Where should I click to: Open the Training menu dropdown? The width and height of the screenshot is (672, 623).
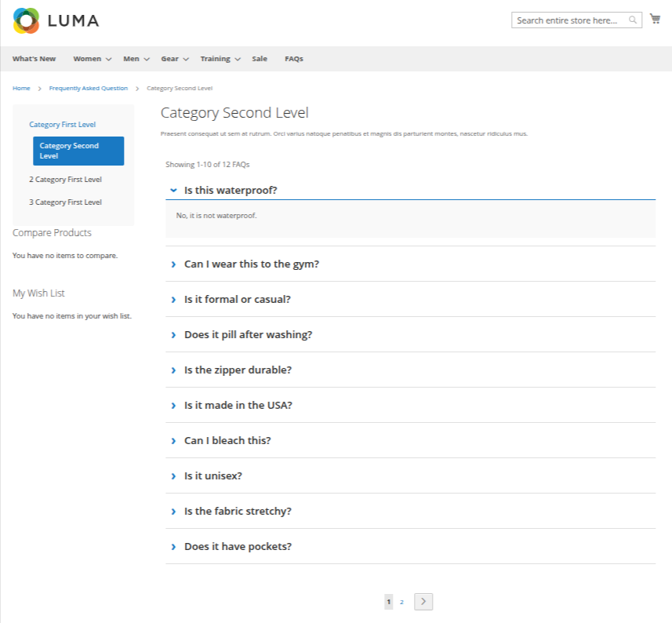point(220,59)
